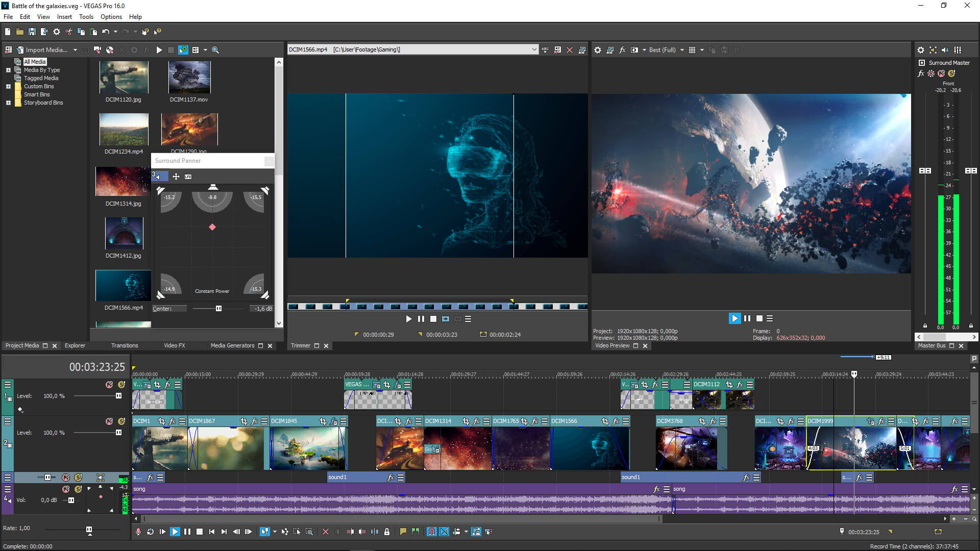Toggle video track 1 mute button
Viewport: 980px width, 551px height.
pyautogui.click(x=106, y=384)
